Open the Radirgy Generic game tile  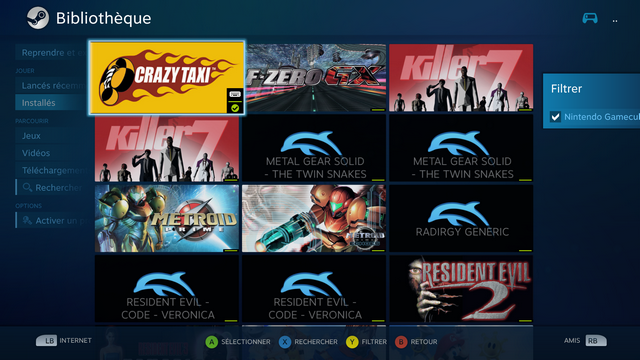click(461, 218)
